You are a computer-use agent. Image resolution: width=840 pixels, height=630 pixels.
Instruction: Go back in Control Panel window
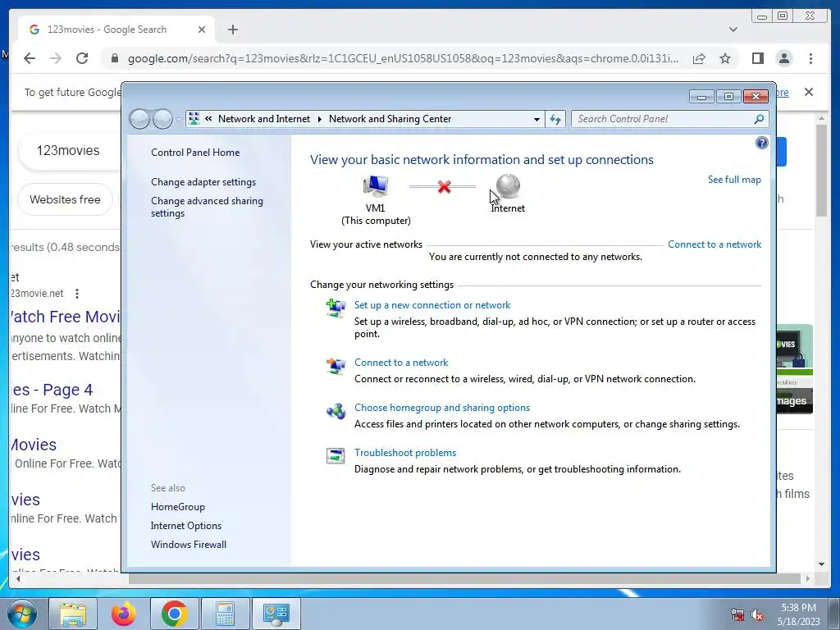pos(139,119)
